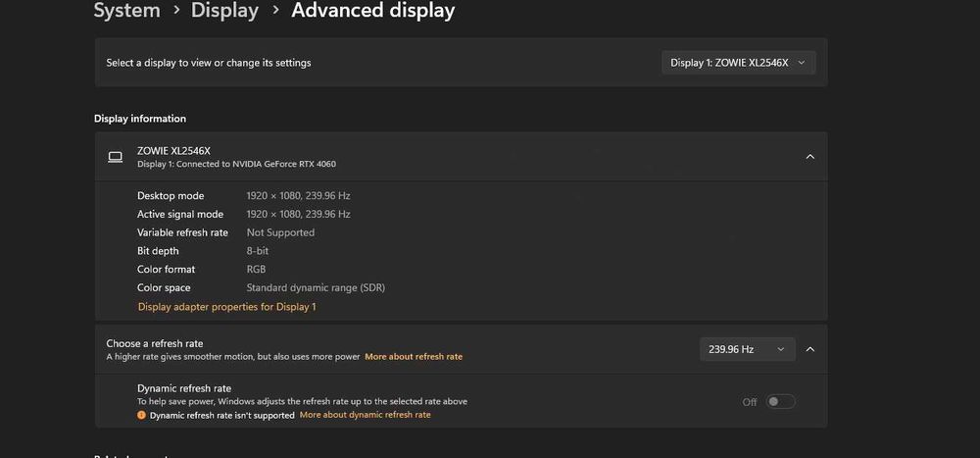Viewport: 980px width, 458px height.
Task: Click the Desktop mode label
Action: [171, 196]
